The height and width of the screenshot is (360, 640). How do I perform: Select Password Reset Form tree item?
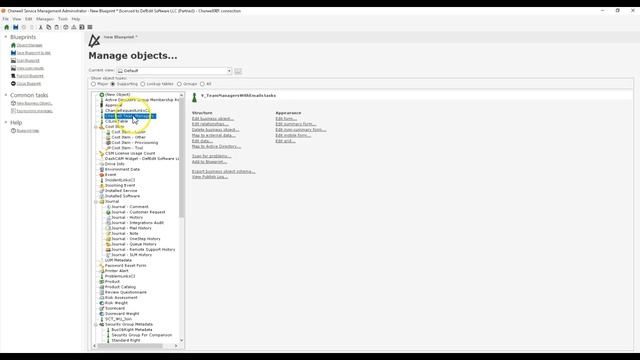coord(125,266)
